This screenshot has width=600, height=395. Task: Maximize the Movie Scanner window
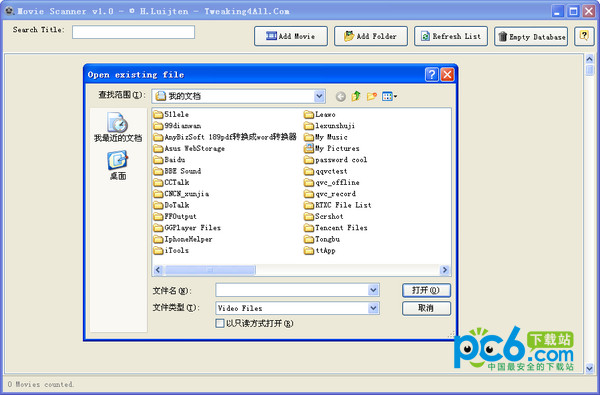pos(573,11)
